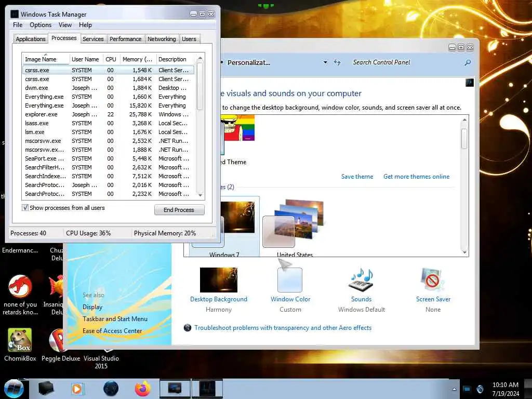Open Troubleshoot transparency and Aero effects link

coord(283,328)
